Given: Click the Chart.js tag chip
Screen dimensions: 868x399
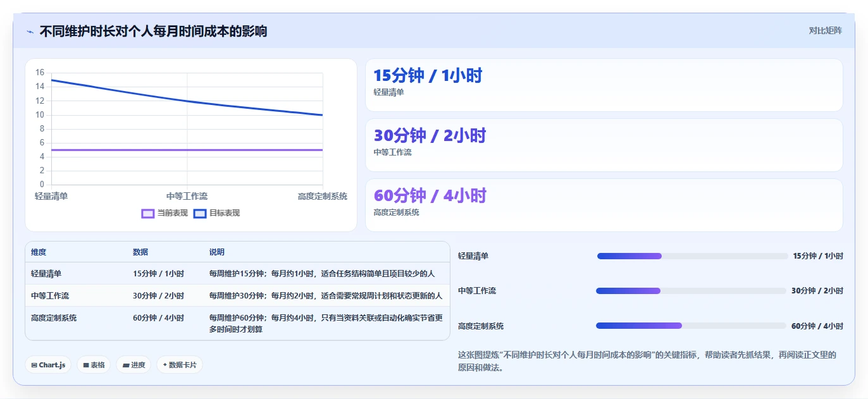Looking at the screenshot, I should coord(48,365).
